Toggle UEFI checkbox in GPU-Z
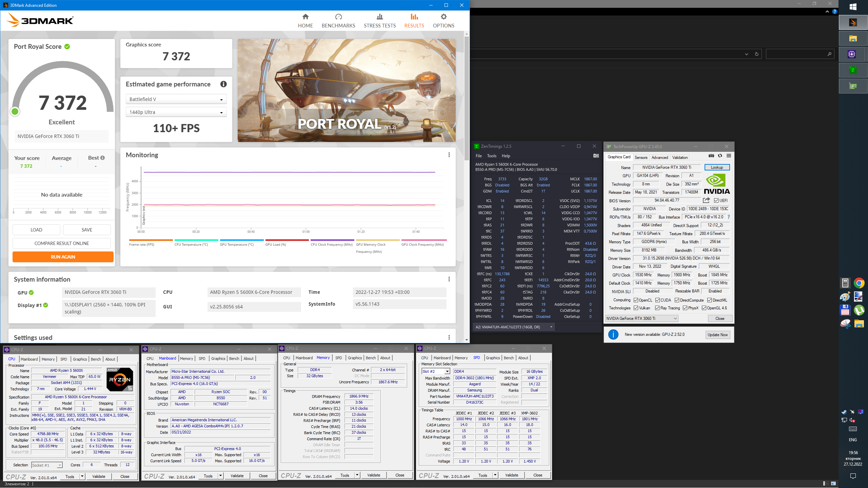This screenshot has height=488, width=868. 716,201
